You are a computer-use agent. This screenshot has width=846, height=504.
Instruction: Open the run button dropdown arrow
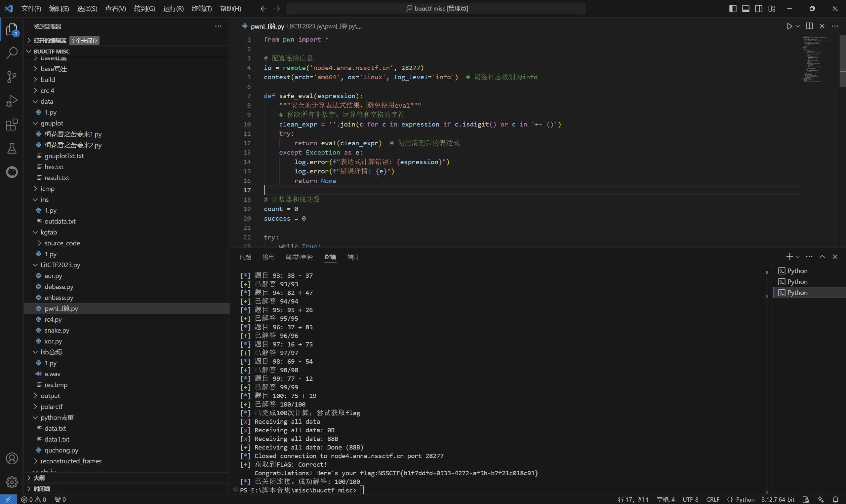coord(798,26)
